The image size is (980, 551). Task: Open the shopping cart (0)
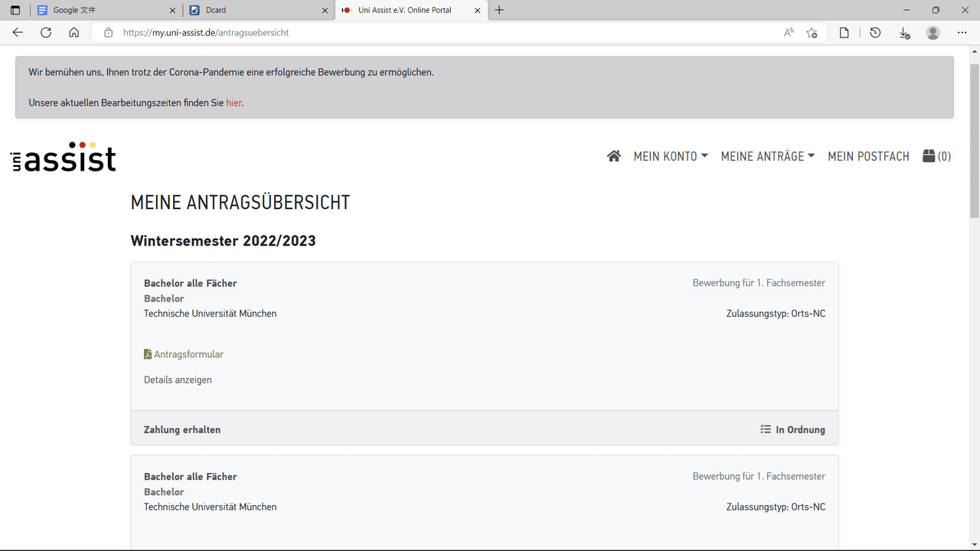937,156
